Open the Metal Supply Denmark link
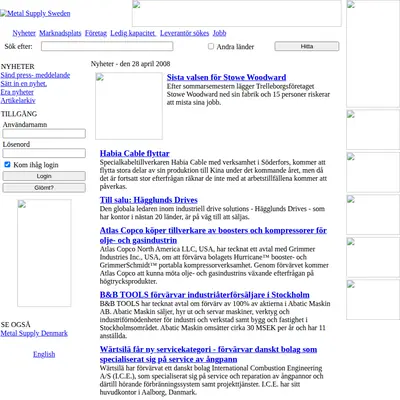400x400 pixels. (34, 333)
